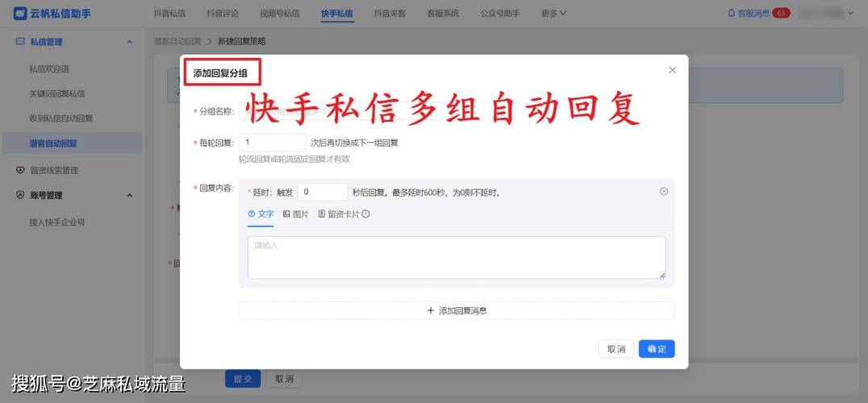Collapse the 账号管理 sidebar section
The width and height of the screenshot is (868, 403).
pyautogui.click(x=129, y=195)
